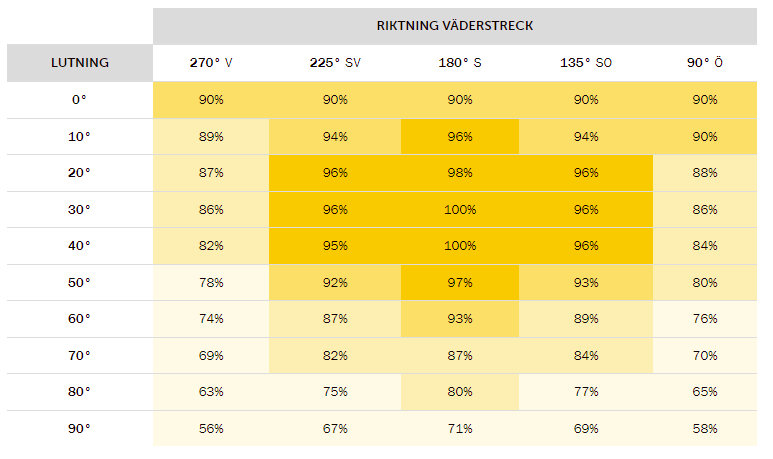Select the 30° tilt row label
773x459 pixels.
coord(80,210)
